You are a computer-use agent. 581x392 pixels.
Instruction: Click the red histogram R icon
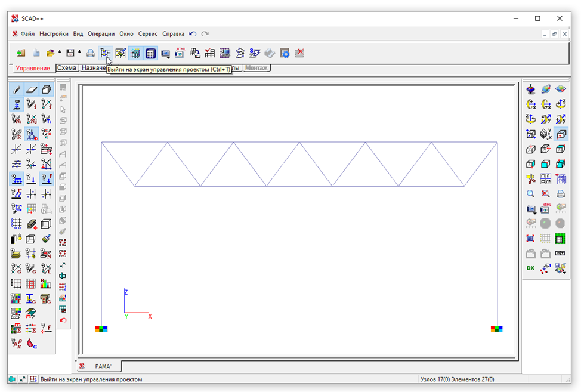click(46, 283)
